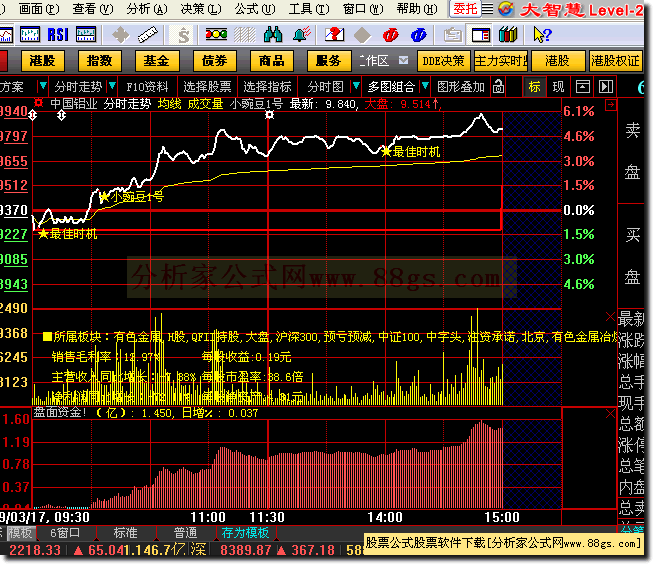Open the 画面(P) menu
Screen dimensions: 656x566
(39, 9)
